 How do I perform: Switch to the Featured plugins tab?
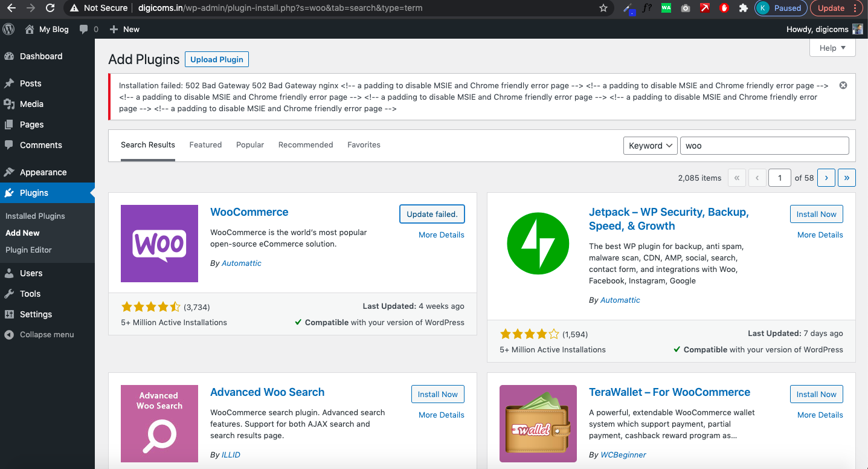(205, 145)
